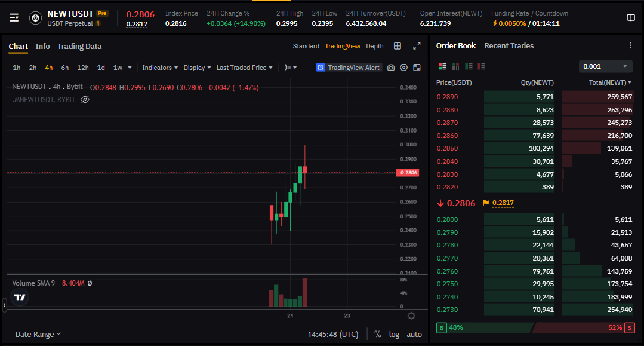Open the grid layout picker beside Depth
This screenshot has width=644, height=346.
coord(397,45)
